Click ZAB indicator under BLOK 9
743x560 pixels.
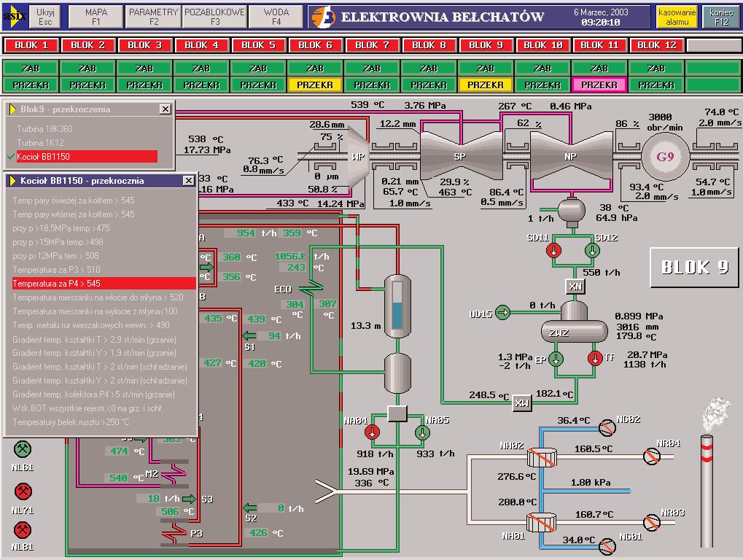coord(486,69)
